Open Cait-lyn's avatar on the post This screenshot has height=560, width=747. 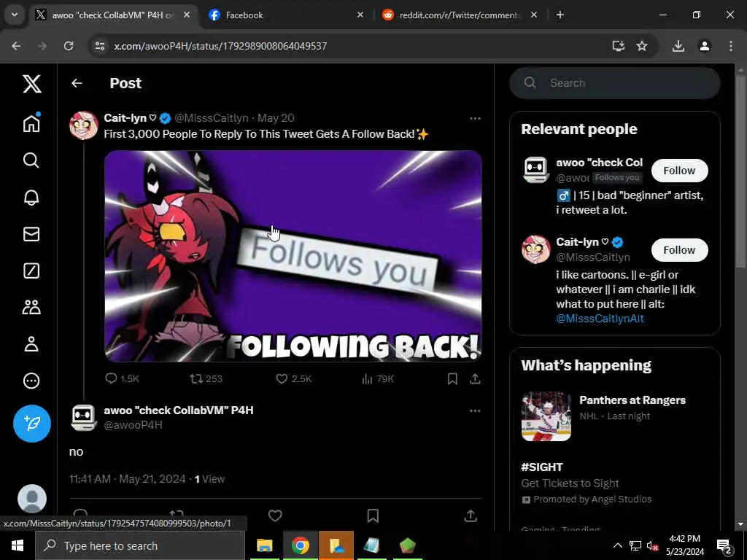[x=84, y=125]
